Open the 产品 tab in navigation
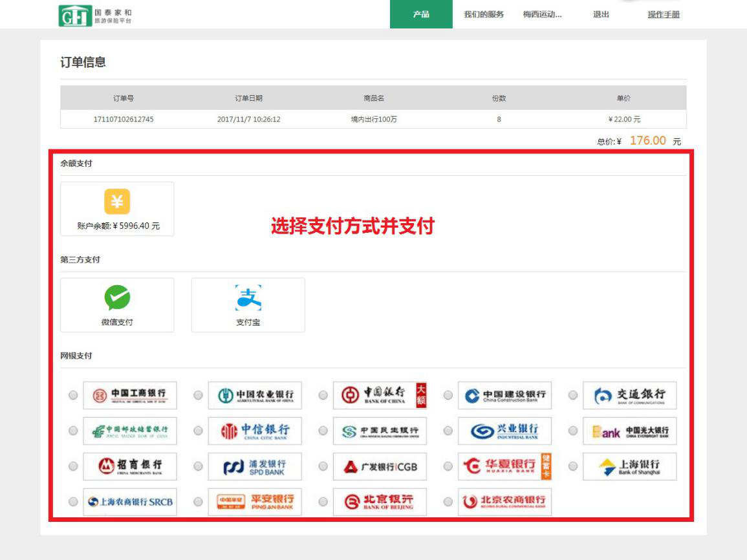Image resolution: width=747 pixels, height=560 pixels. coord(421,14)
